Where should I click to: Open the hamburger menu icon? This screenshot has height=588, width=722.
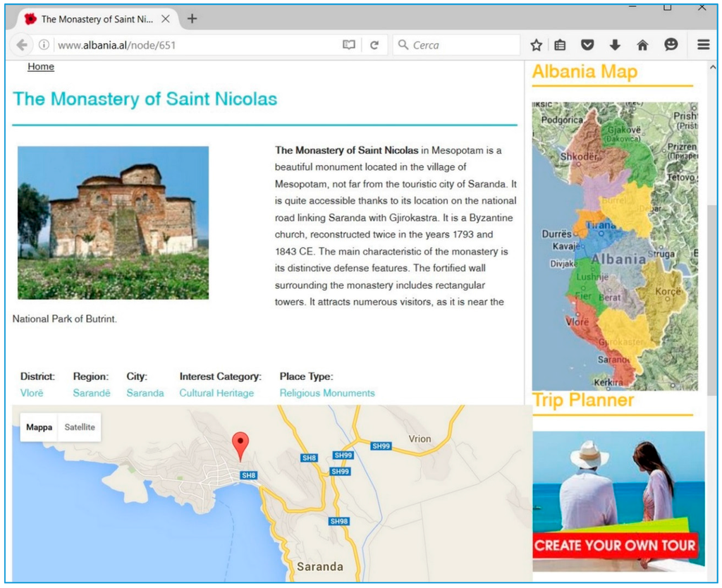point(703,45)
